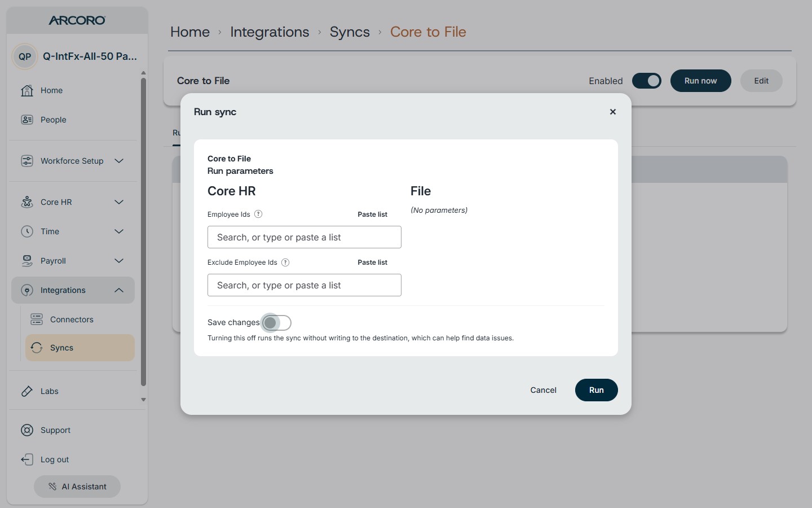Click the Support lifebuoy icon
The height and width of the screenshot is (508, 812).
(x=27, y=430)
